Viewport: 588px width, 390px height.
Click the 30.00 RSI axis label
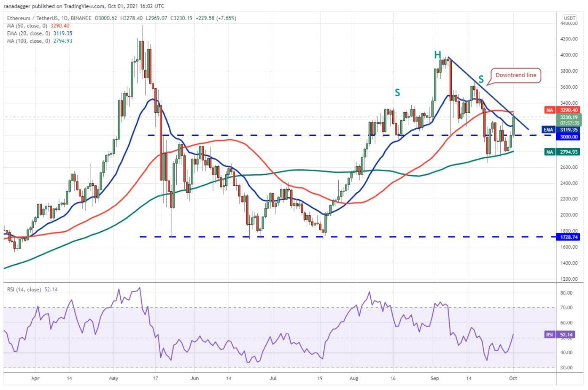tap(566, 368)
